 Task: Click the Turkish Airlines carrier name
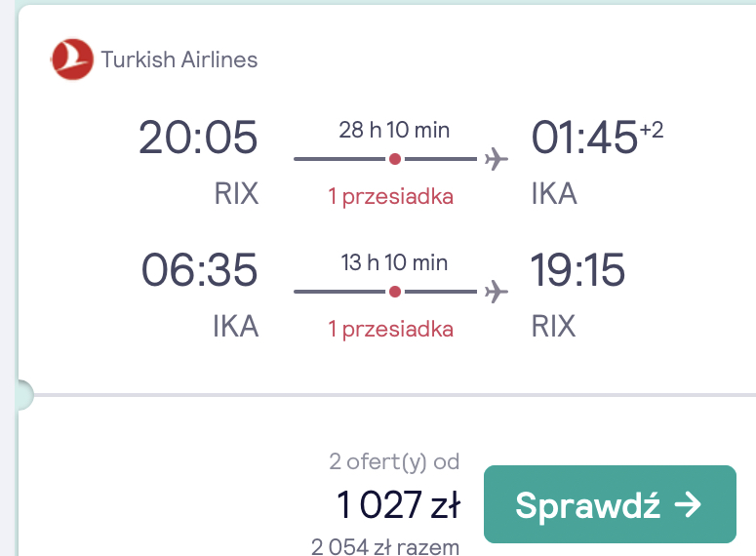[x=179, y=60]
